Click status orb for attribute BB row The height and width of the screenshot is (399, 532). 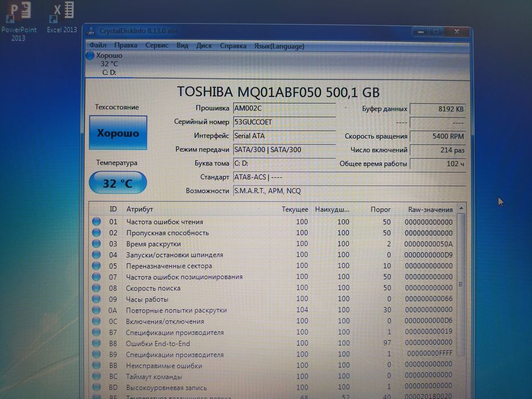pyautogui.click(x=96, y=365)
